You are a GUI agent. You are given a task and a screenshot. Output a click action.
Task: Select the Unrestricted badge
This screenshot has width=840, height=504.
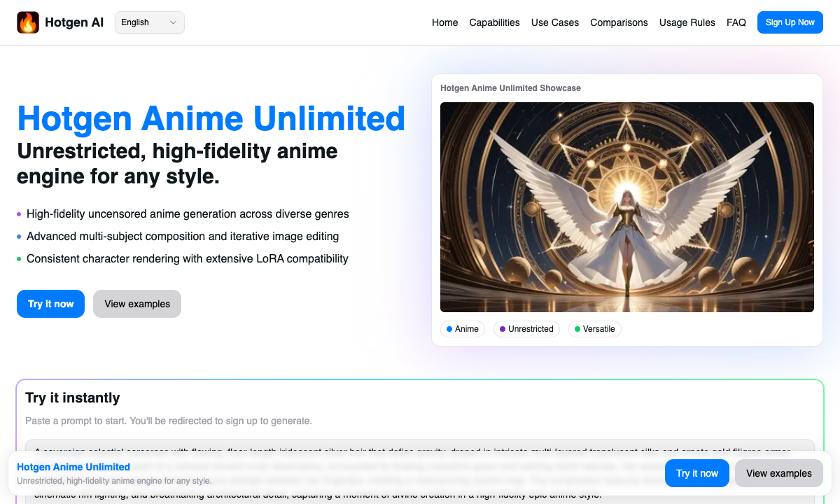click(526, 329)
